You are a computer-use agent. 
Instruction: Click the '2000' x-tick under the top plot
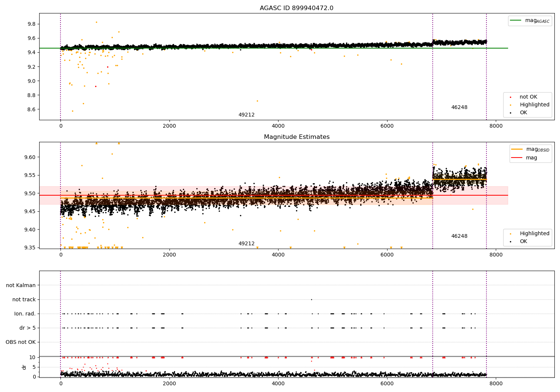(169, 126)
